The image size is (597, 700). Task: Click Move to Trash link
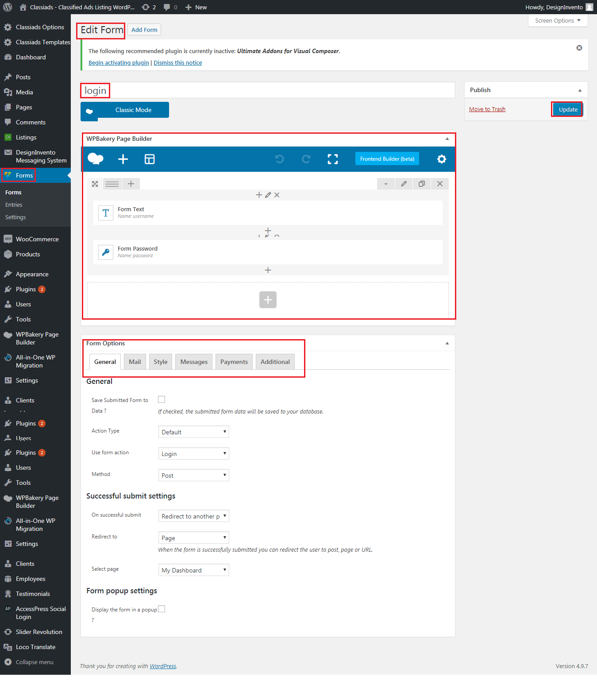click(487, 109)
